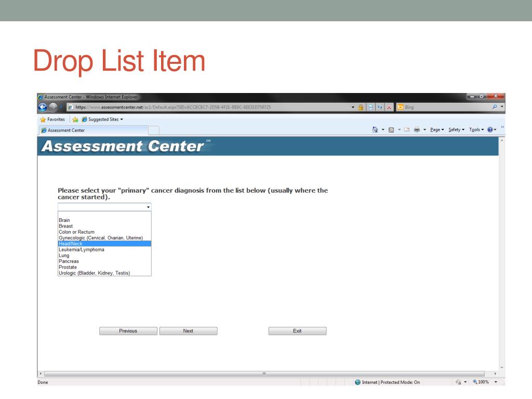Image resolution: width=532 pixels, height=399 pixels.
Task: Select Pancreas from the diagnosis list
Action: pos(104,261)
